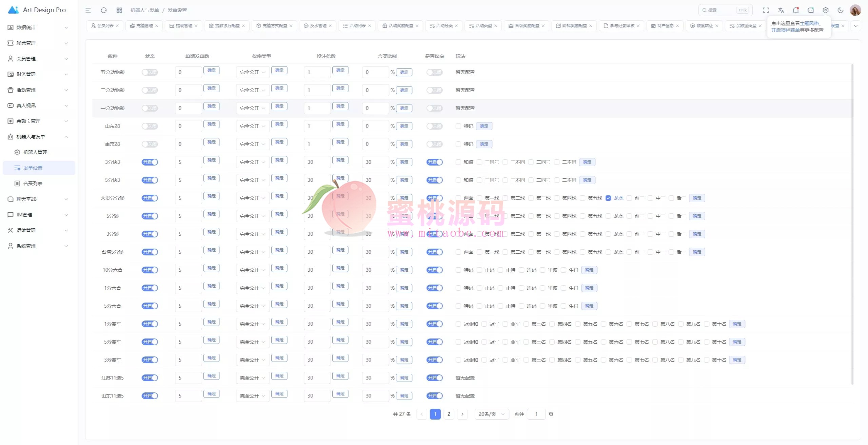Open notifications bell icon
Screen dimensions: 868x445
796,10
